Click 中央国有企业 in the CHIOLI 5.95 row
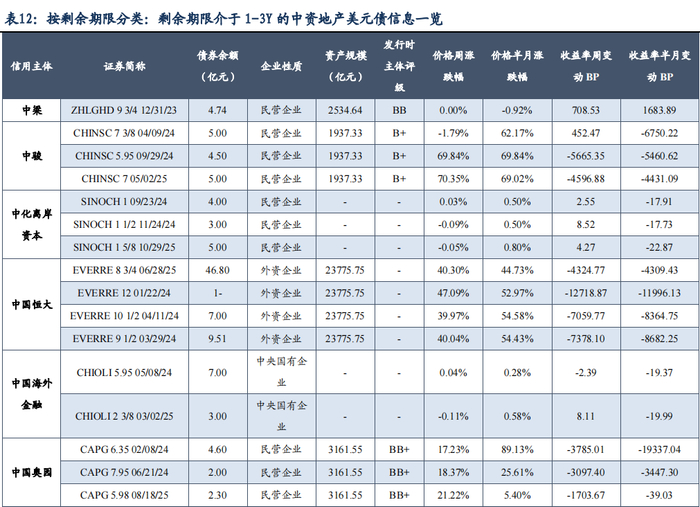This screenshot has width=700, height=507. click(x=281, y=372)
